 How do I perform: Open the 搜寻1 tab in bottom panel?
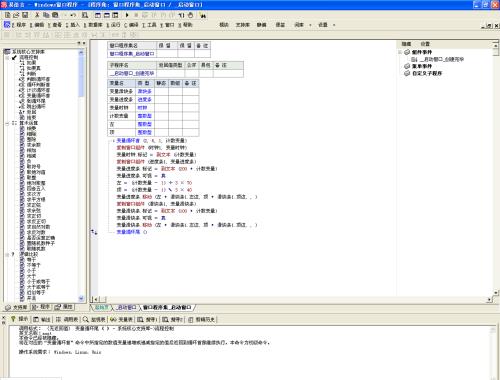tap(147, 319)
